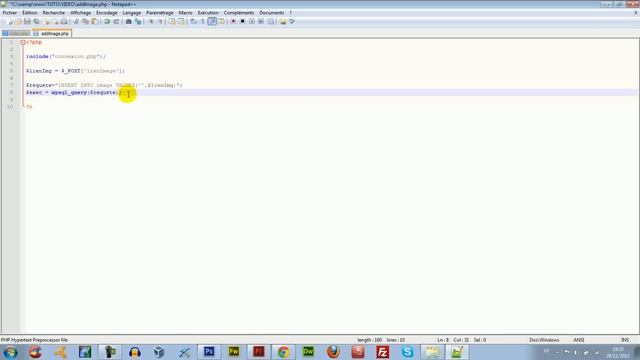Cut selection with the scissors icon

(76, 21)
